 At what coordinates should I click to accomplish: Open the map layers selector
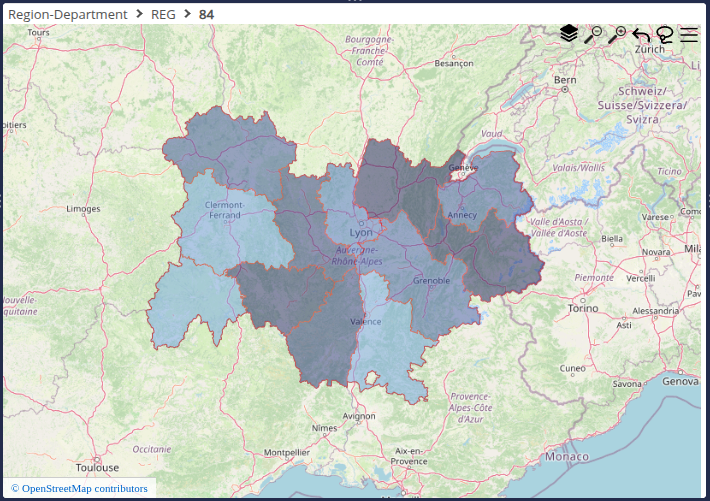pos(569,34)
